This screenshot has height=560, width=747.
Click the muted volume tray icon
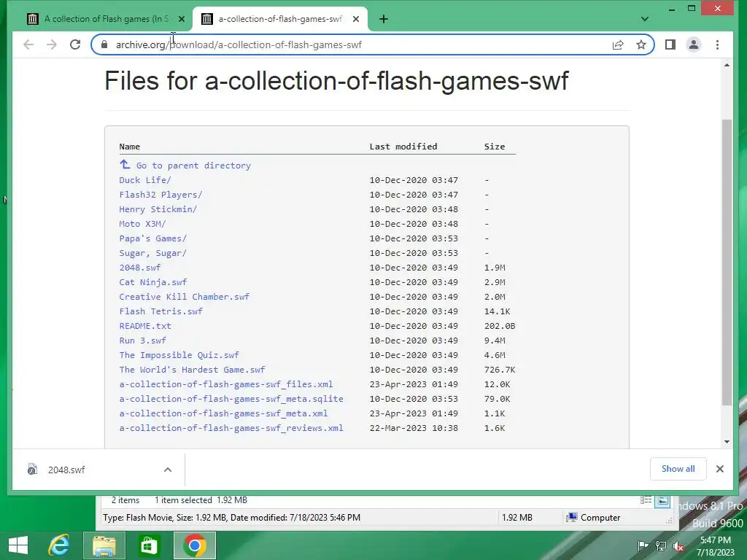pos(678,546)
